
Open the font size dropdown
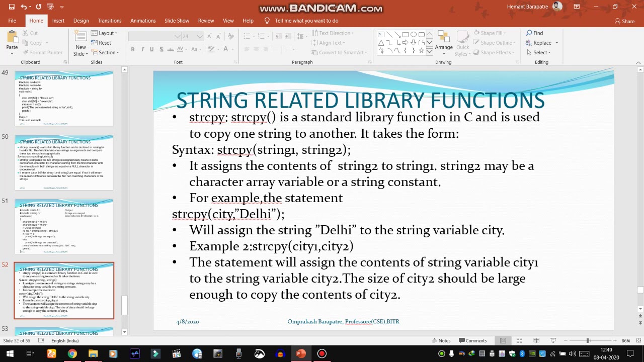click(200, 36)
